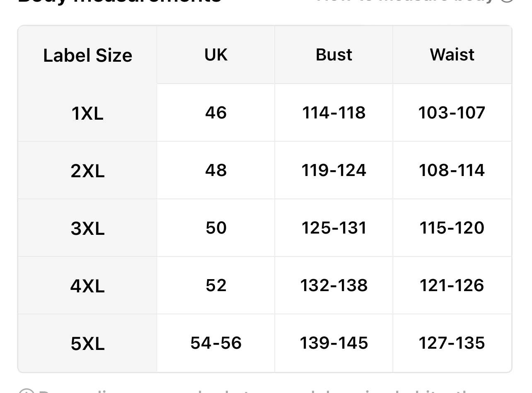Click bust range 132-138
532x393 pixels.
334,285
